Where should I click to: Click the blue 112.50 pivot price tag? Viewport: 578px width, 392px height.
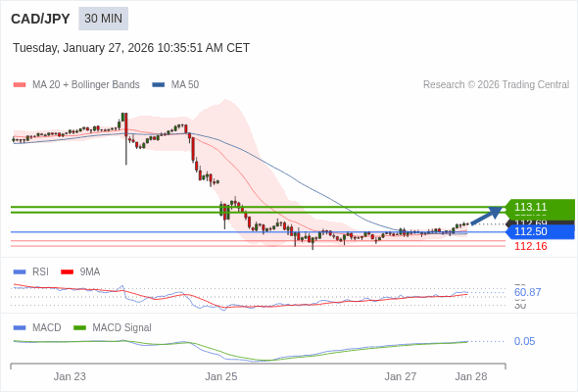pyautogui.click(x=540, y=231)
